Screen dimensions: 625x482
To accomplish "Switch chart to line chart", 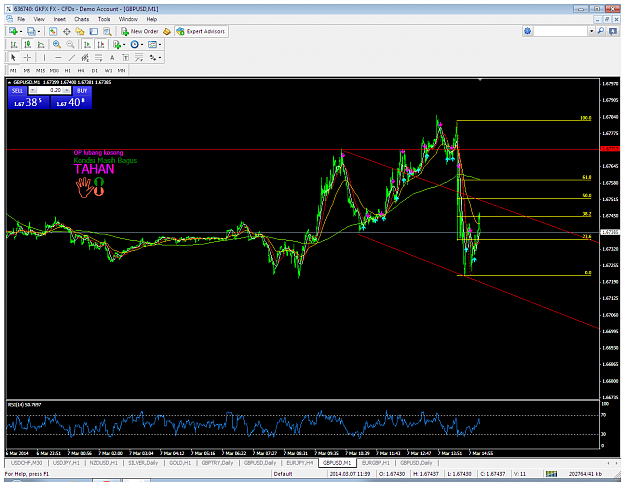I will (x=41, y=44).
